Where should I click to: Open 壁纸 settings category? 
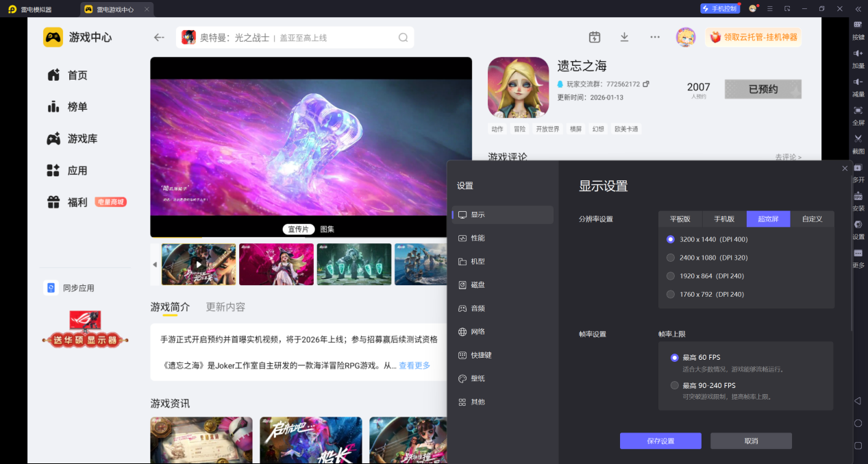(x=503, y=378)
